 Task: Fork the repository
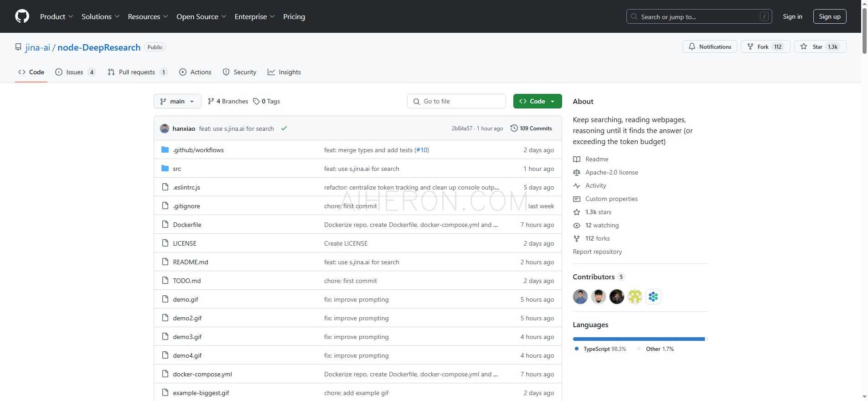765,46
